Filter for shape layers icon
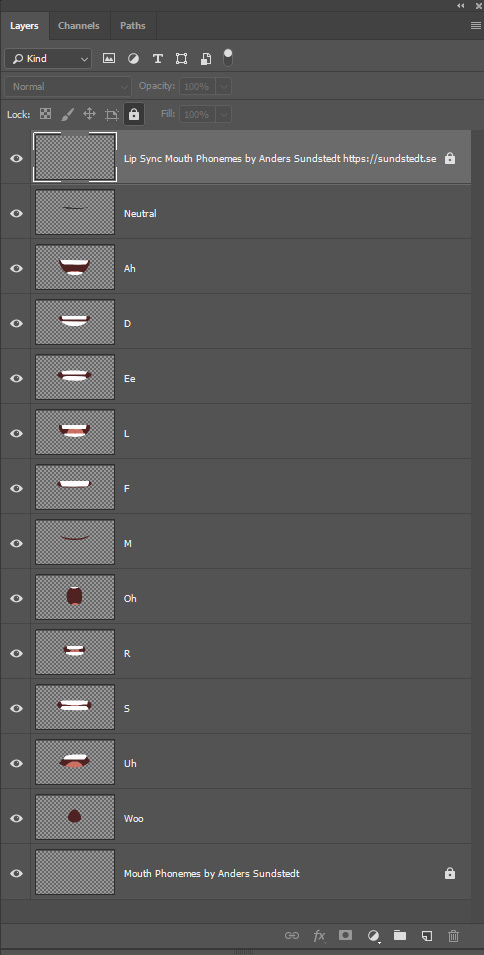 click(x=181, y=58)
